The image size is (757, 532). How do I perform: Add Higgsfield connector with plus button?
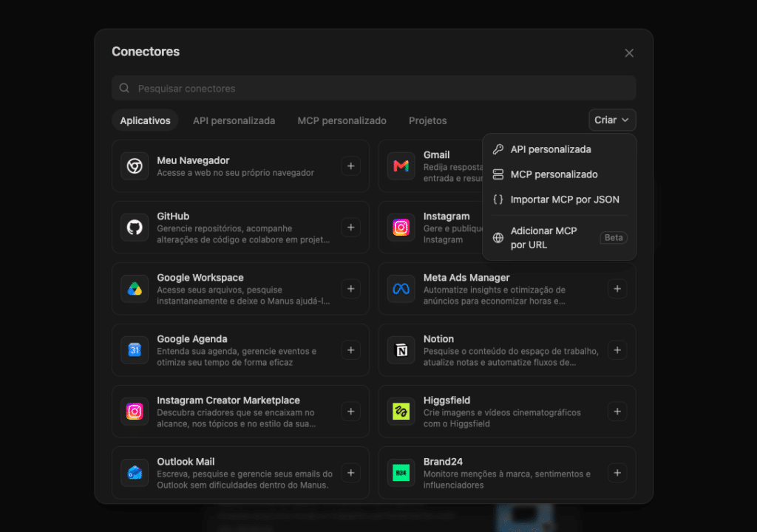(617, 412)
